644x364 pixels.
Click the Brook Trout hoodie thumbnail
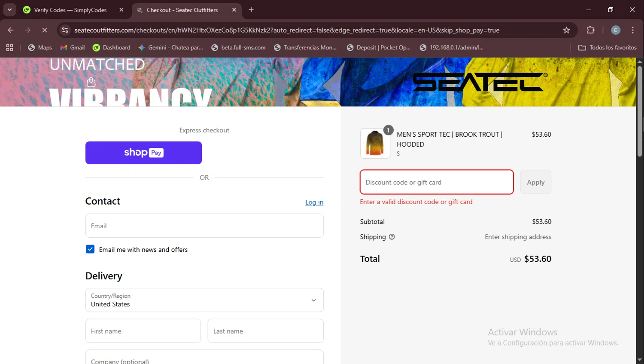coord(375,143)
